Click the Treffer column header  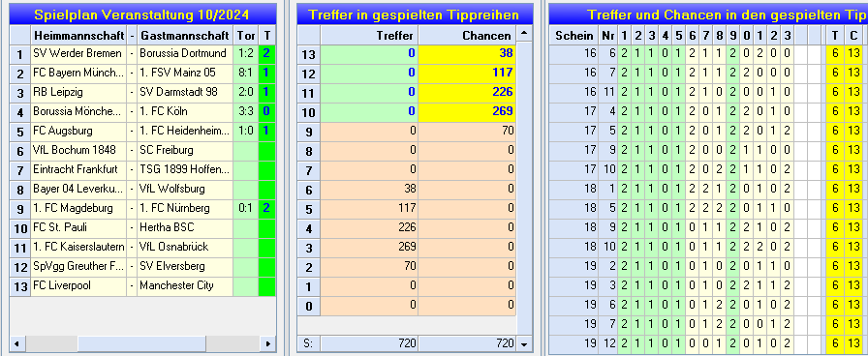369,36
